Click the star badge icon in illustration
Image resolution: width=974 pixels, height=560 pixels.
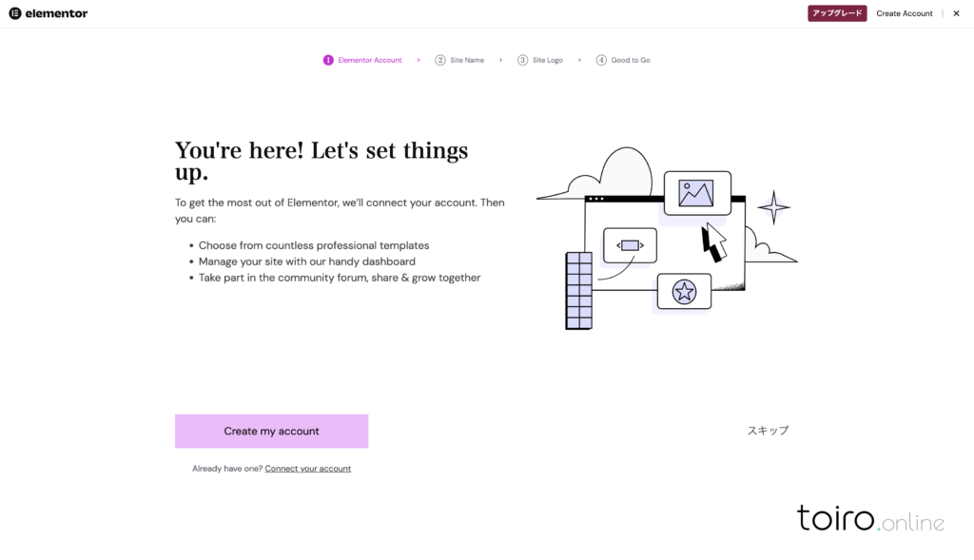684,292
